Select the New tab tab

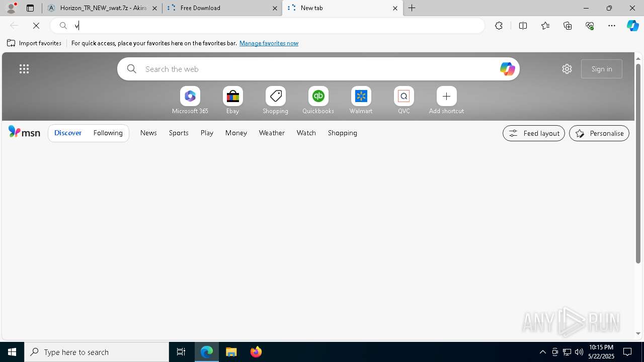[343, 8]
